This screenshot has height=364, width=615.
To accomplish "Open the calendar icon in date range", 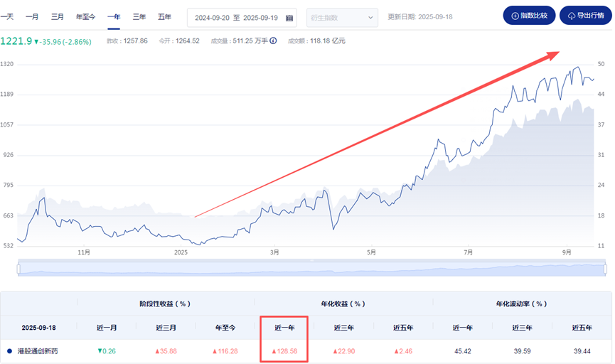I will [x=289, y=18].
